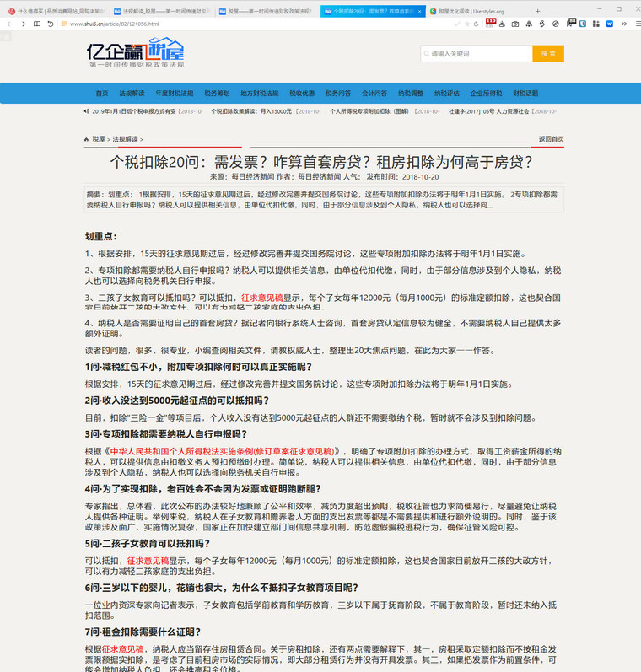Open the 纳税调整 nav menu item
Image resolution: width=641 pixels, height=672 pixels.
(x=411, y=93)
